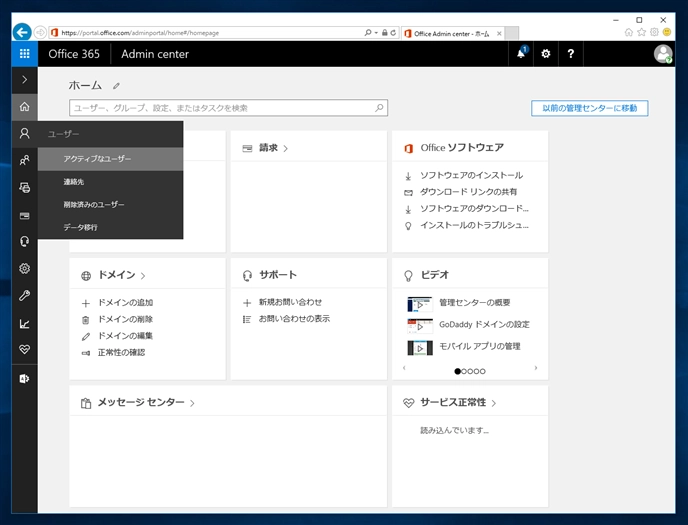This screenshot has width=688, height=525.
Task: Open the app launcher waffle icon
Action: pos(25,54)
